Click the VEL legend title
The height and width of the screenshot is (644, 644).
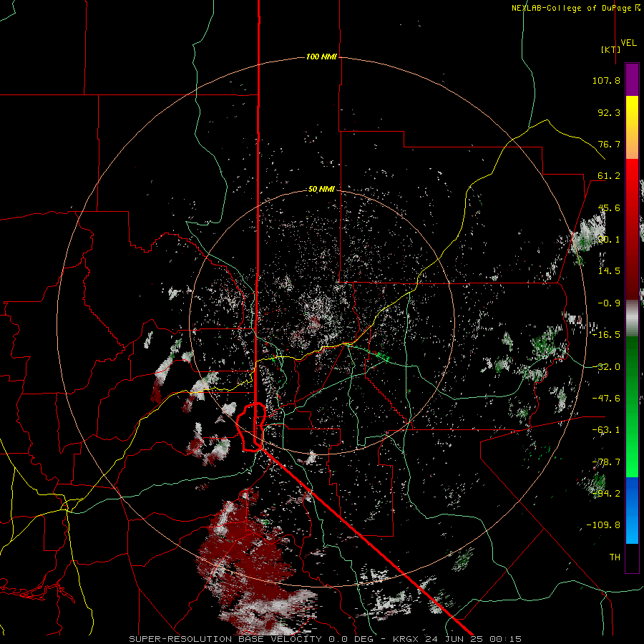[x=628, y=43]
